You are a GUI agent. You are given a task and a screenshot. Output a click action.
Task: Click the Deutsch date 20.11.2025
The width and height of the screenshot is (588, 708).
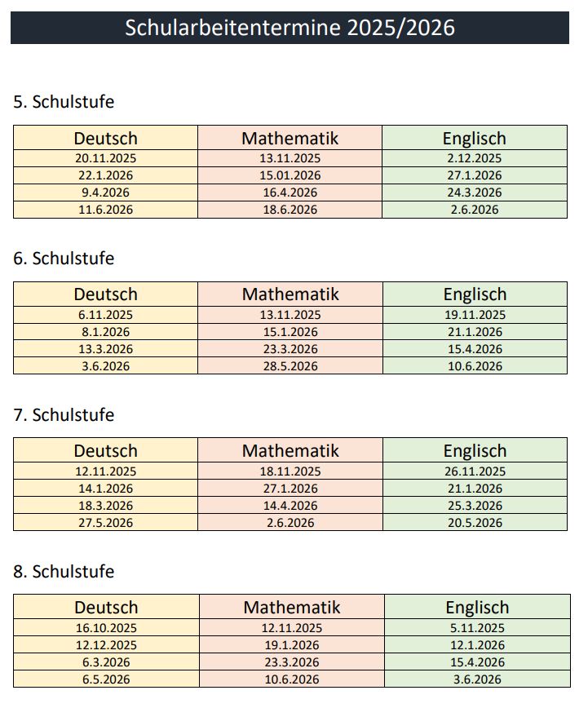point(105,159)
